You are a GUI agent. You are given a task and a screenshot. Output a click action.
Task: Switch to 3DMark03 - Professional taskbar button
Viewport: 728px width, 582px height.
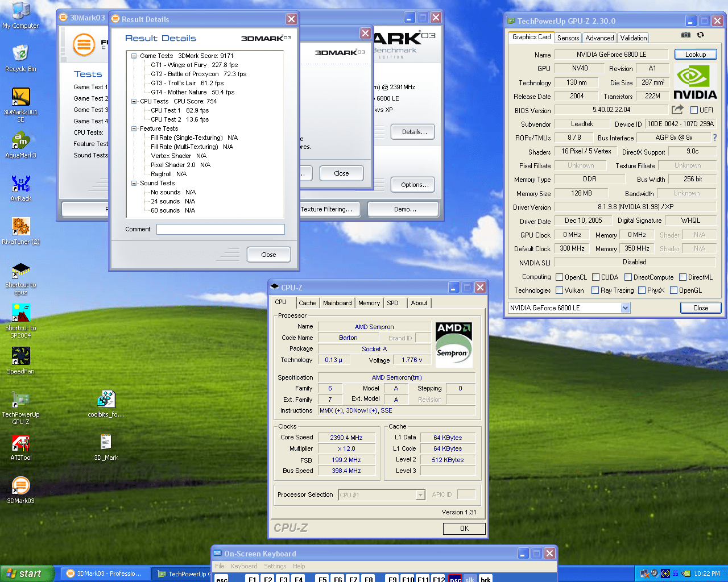(x=105, y=573)
